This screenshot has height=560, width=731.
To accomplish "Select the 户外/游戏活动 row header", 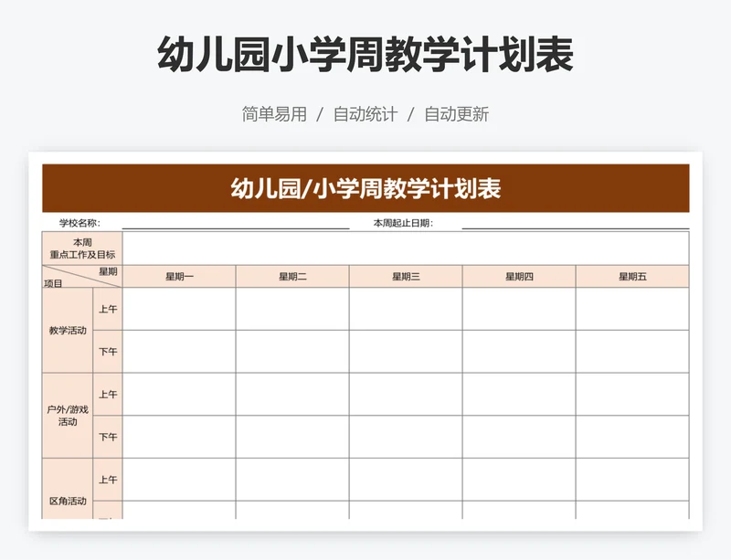I will (x=68, y=416).
